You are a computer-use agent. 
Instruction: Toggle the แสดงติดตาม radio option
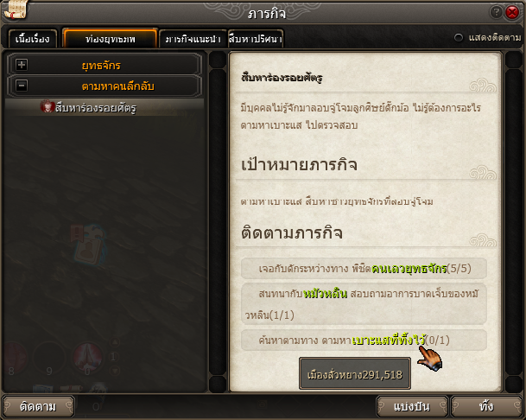pos(459,38)
